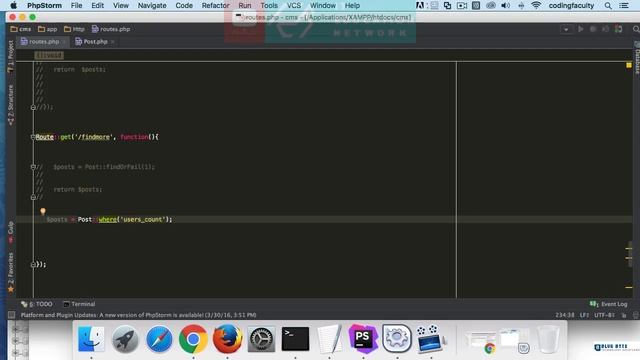Click the 'users_count' string in code
Image resolution: width=640 pixels, height=360 pixels.
(142, 220)
